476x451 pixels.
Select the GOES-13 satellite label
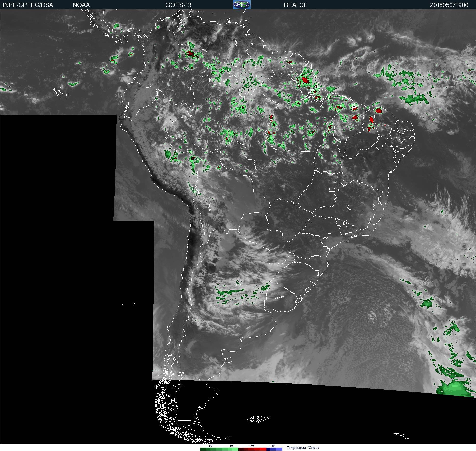(178, 5)
